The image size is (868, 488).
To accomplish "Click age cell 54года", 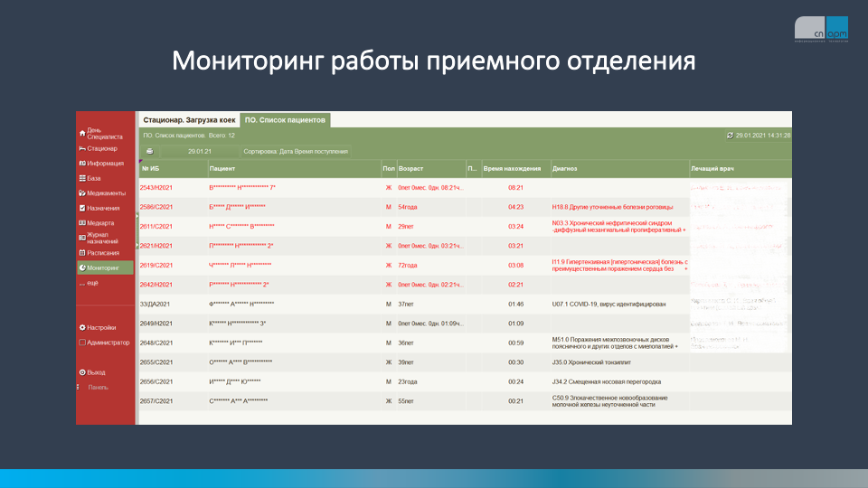I will [x=408, y=207].
